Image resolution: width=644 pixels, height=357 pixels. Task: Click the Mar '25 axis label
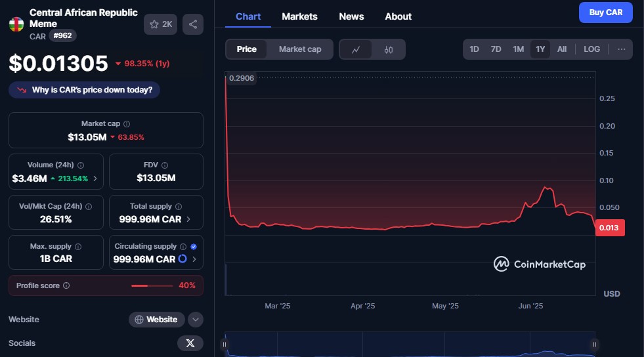tap(278, 306)
